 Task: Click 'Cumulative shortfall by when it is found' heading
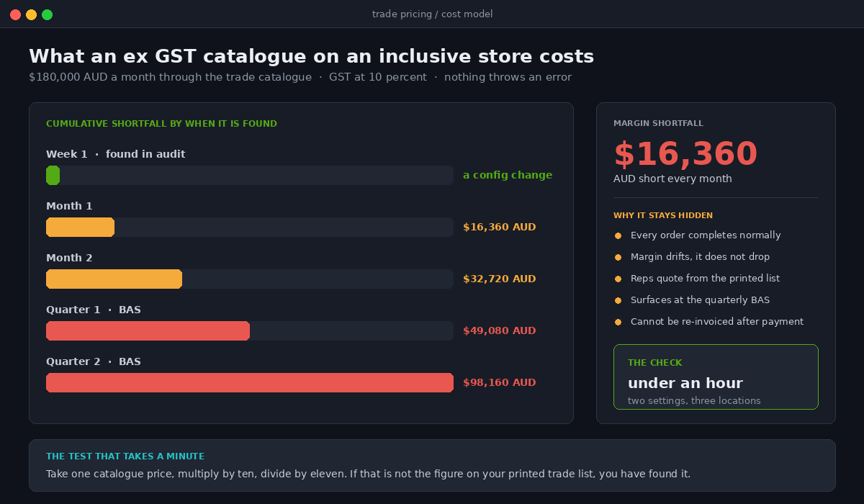tap(161, 124)
